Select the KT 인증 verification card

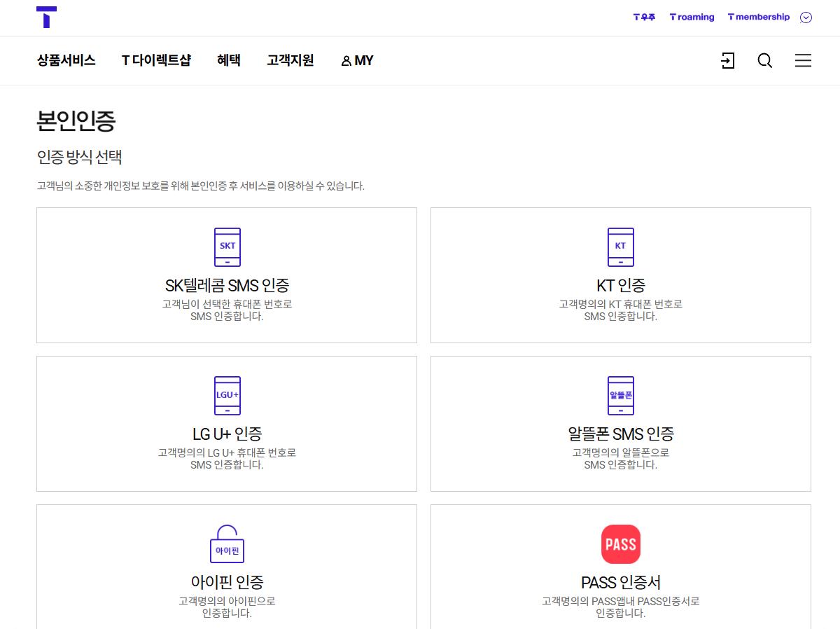620,275
